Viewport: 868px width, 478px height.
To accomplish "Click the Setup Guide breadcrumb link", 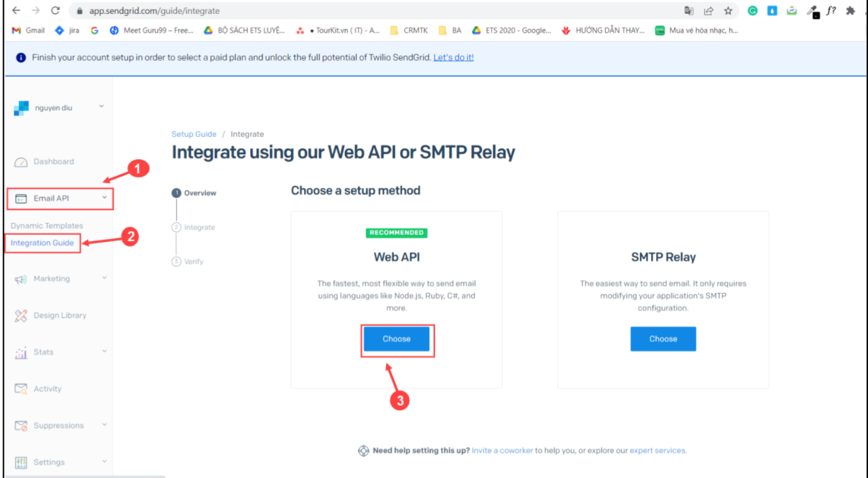I will (194, 134).
